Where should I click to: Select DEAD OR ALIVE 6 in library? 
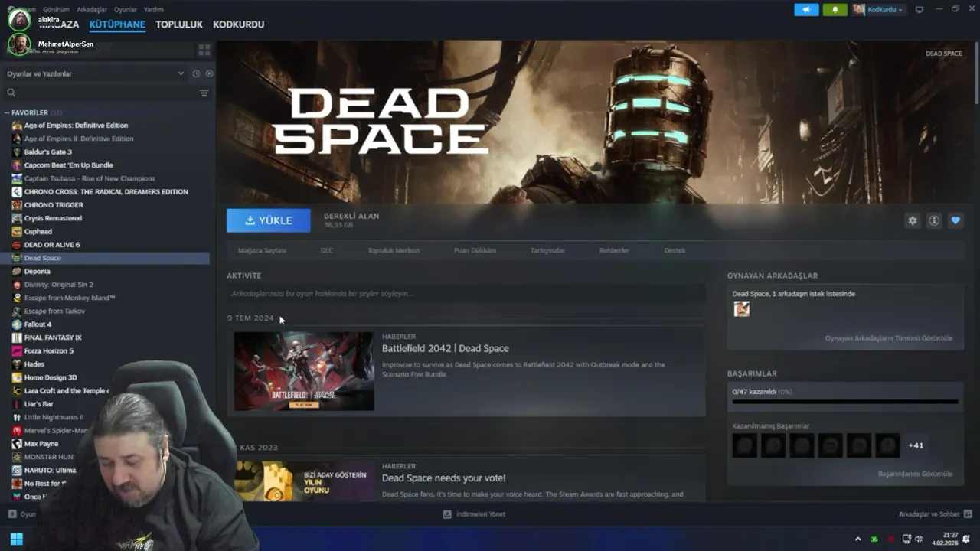[x=52, y=245]
